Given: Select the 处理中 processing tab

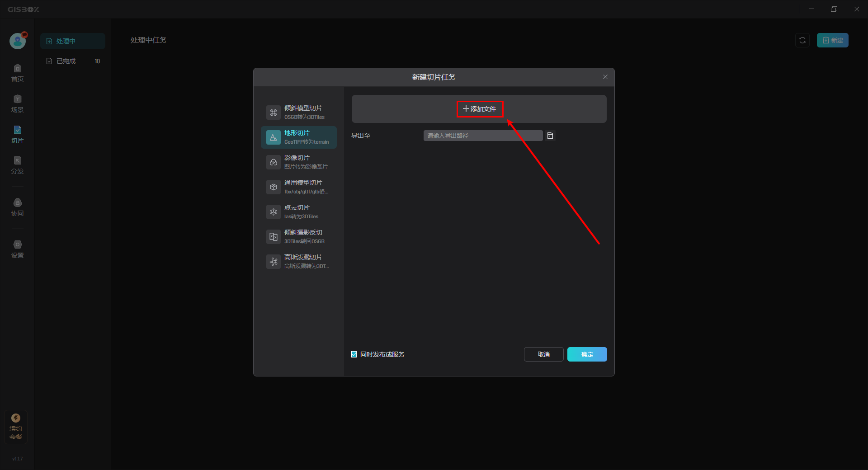Looking at the screenshot, I should point(73,41).
